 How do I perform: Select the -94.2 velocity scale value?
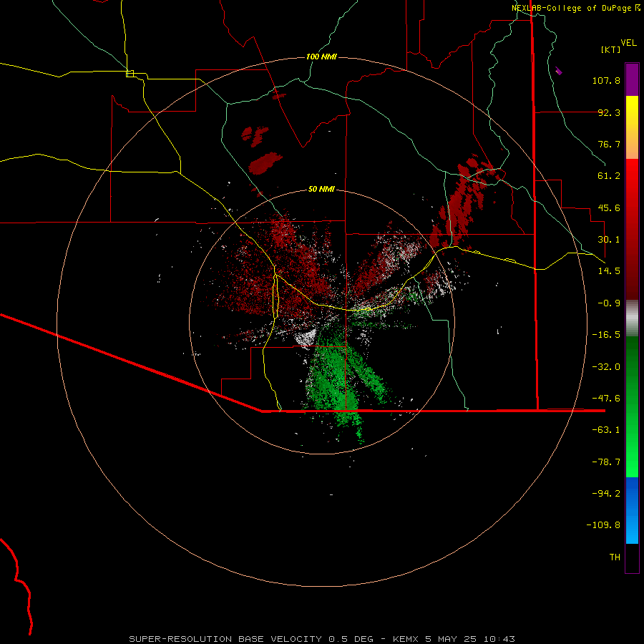pyautogui.click(x=606, y=494)
